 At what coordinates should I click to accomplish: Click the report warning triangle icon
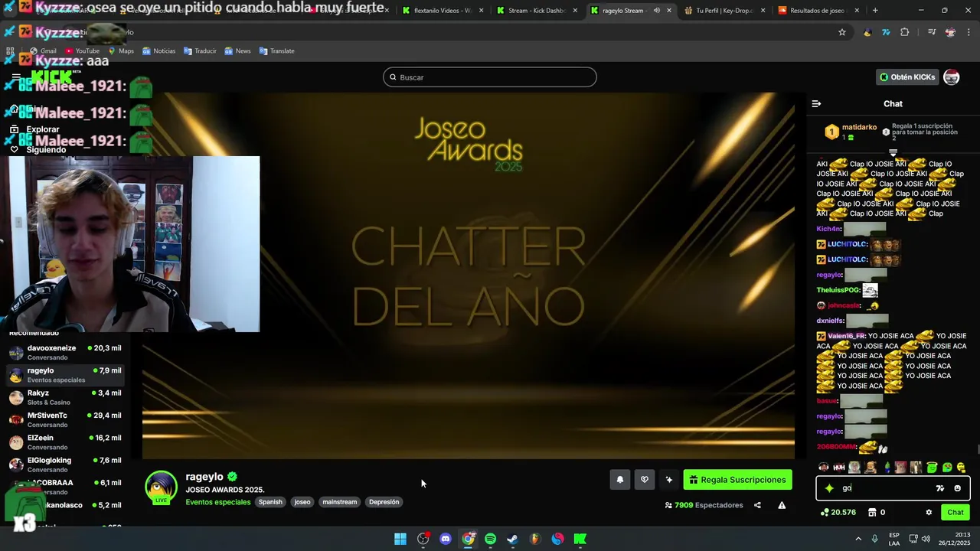(782, 505)
